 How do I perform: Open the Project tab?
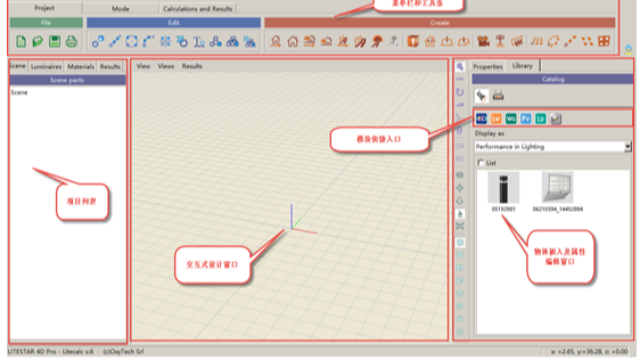pyautogui.click(x=44, y=8)
